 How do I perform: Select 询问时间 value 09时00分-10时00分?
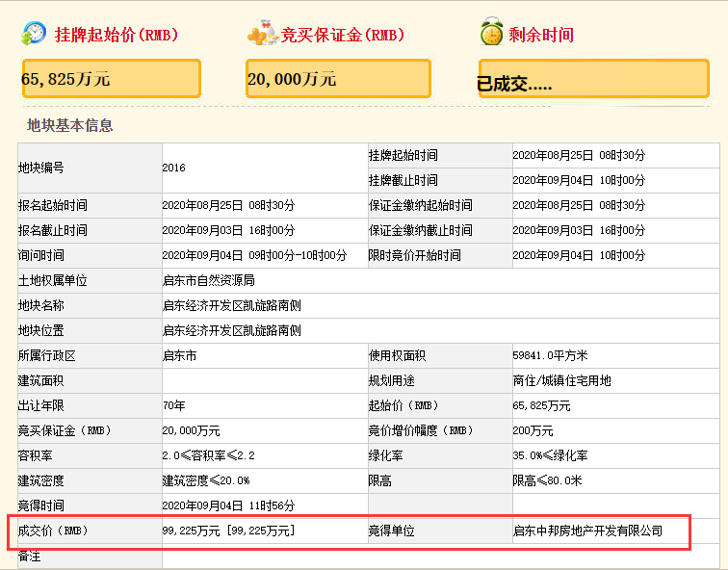298,255
